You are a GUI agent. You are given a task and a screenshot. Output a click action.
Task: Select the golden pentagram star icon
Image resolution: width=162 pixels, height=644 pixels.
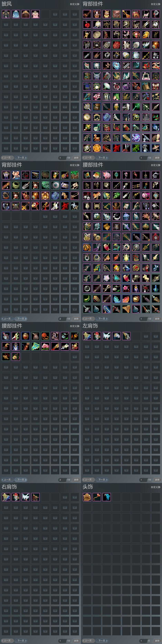[97, 148]
